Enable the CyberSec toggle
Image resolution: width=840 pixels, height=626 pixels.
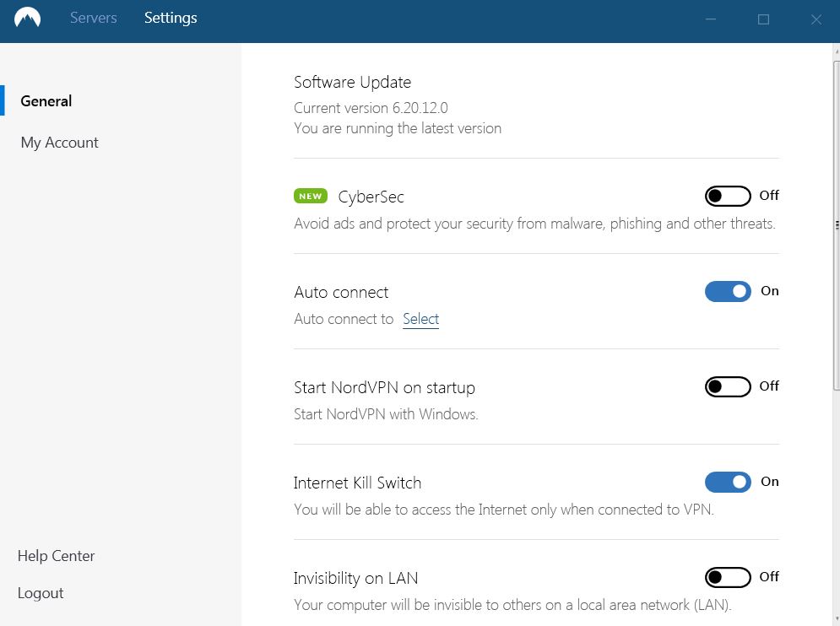pos(728,196)
